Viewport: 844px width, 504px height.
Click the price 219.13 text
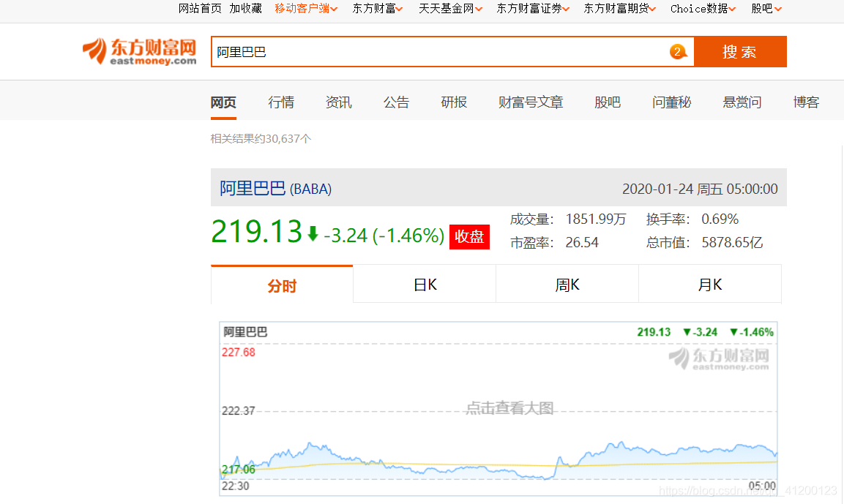coord(257,232)
